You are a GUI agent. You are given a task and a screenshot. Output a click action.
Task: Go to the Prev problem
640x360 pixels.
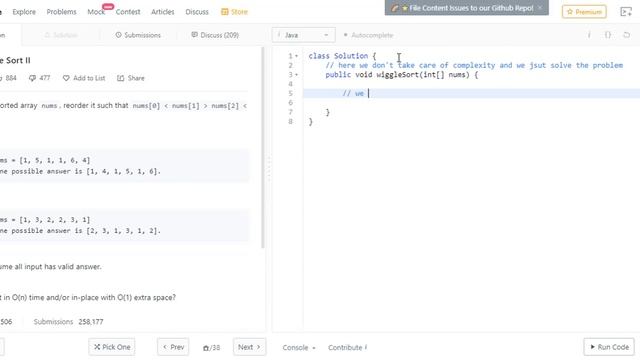click(173, 347)
